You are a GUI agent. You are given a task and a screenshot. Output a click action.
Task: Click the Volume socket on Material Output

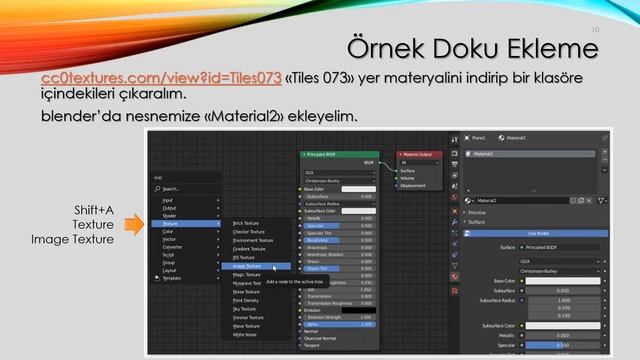click(396, 178)
